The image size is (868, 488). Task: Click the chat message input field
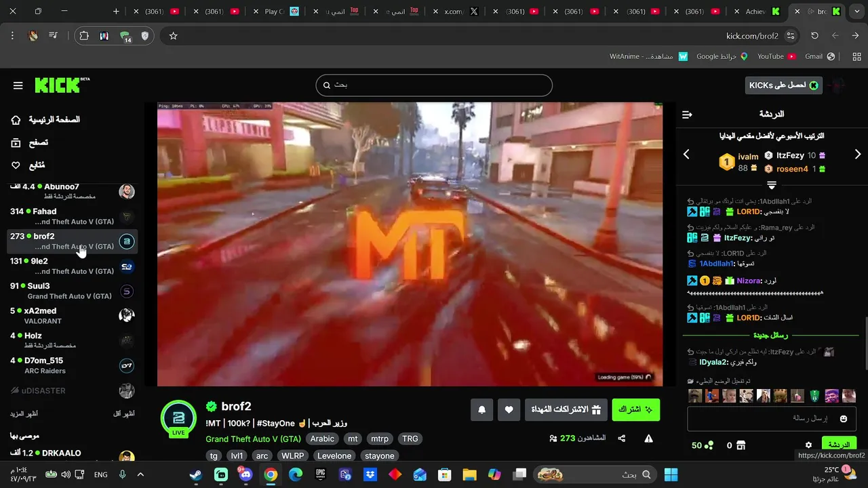click(771, 419)
